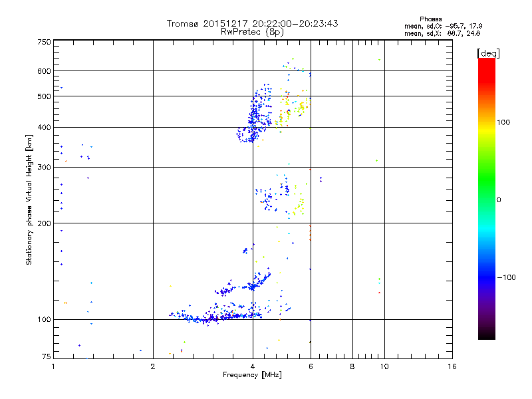532x399 pixels.
Task: Click x-axis tick label "2"
Action: pos(153,366)
